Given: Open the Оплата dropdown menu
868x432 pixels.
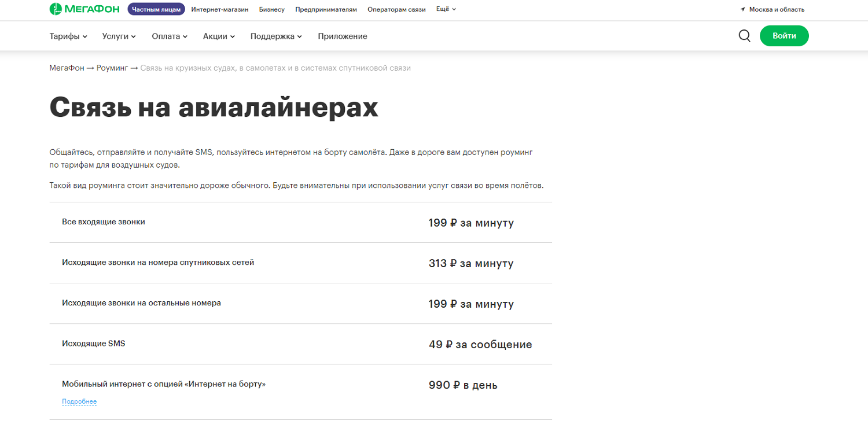Looking at the screenshot, I should click(170, 36).
